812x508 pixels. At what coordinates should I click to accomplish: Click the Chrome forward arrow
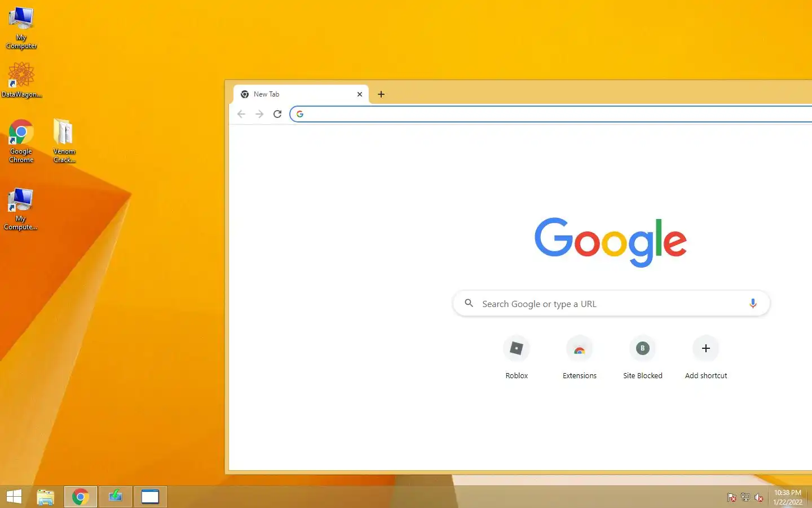(259, 114)
